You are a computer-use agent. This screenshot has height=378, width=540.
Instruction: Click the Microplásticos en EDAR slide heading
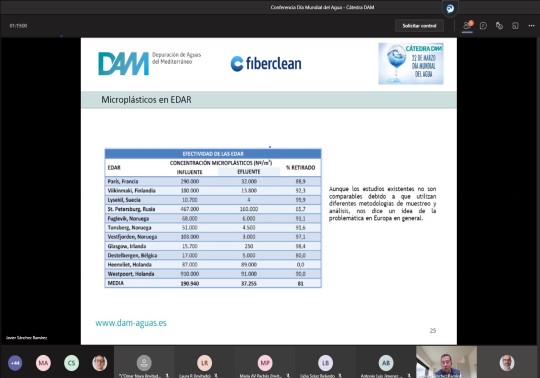click(146, 100)
